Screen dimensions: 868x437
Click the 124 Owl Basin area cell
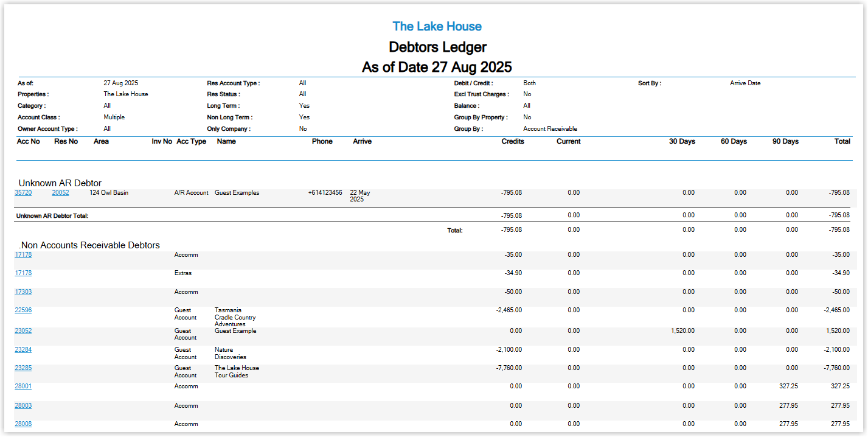[109, 193]
